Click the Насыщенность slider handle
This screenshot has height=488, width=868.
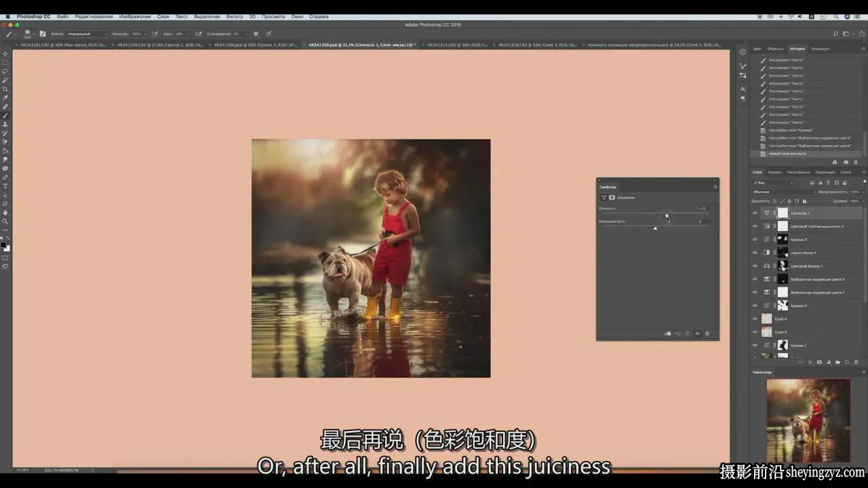coord(655,228)
